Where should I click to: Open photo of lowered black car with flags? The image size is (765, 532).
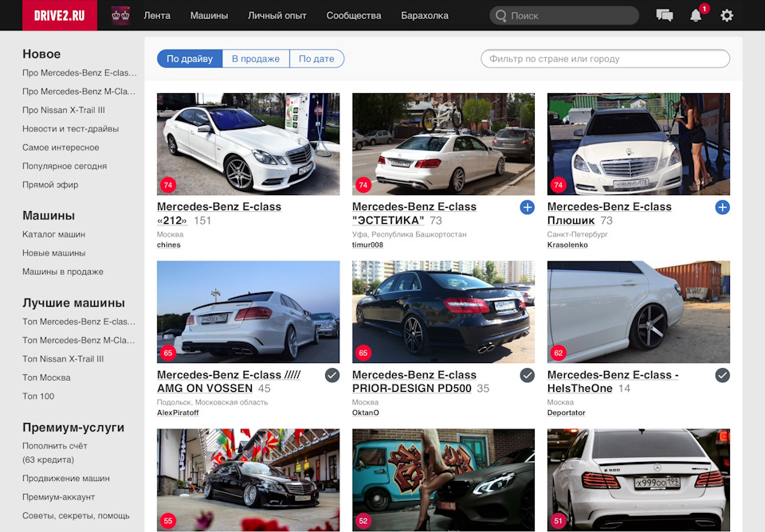coord(249,479)
